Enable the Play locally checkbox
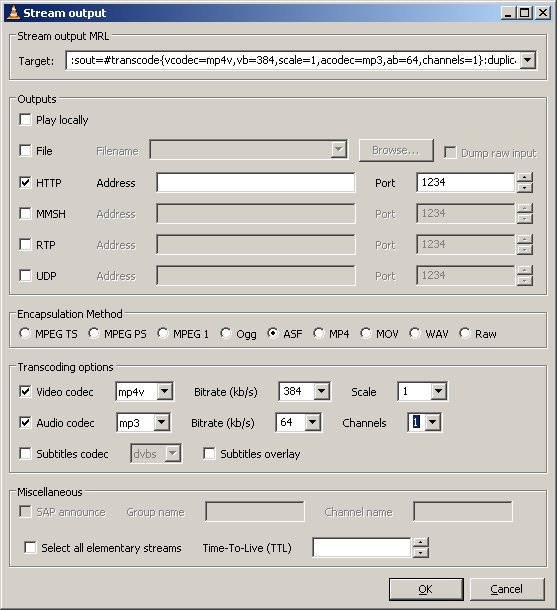 click(x=25, y=119)
